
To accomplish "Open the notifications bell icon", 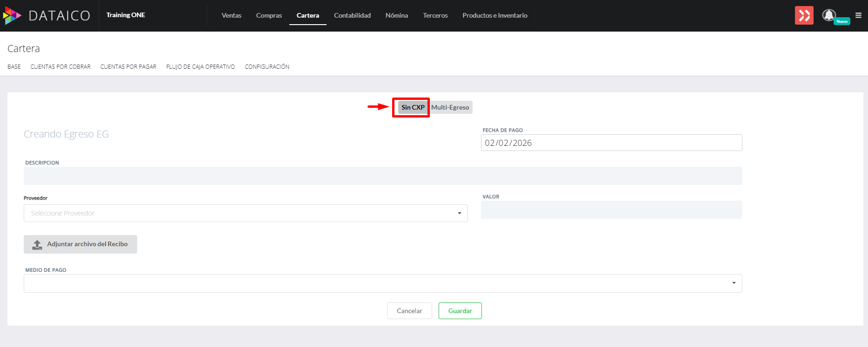I will coord(828,15).
